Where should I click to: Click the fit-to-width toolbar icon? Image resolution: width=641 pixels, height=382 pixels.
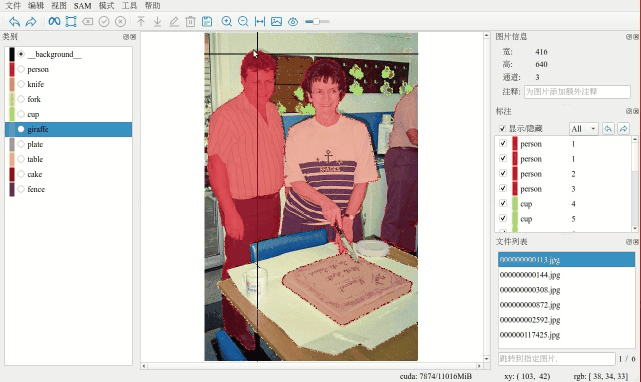(x=260, y=21)
